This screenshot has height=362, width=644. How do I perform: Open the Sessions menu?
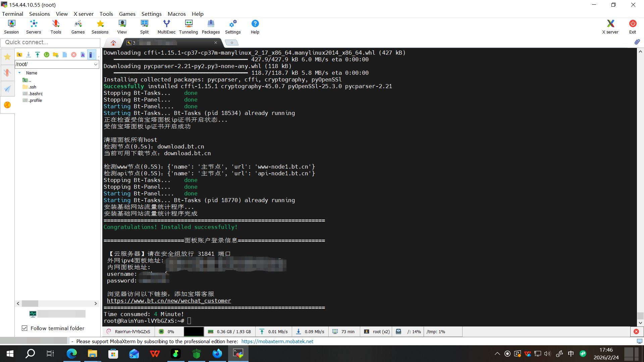(39, 14)
